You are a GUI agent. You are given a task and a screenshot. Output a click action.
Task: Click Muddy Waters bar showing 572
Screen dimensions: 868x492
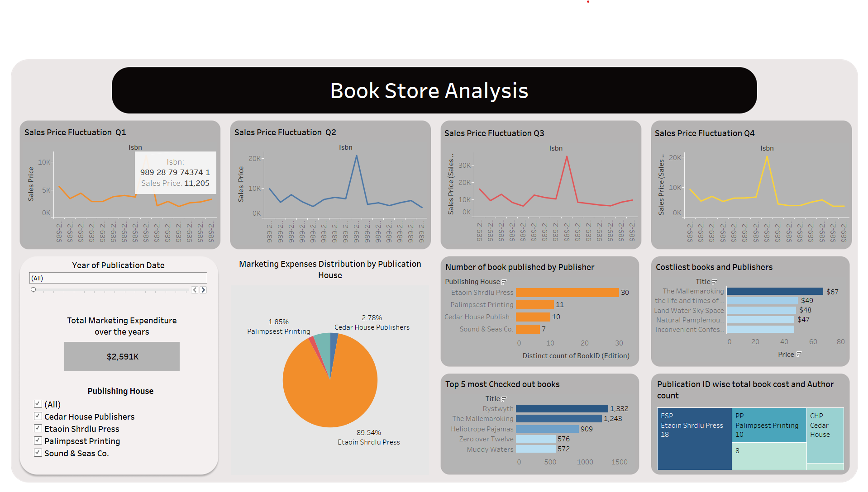point(536,449)
